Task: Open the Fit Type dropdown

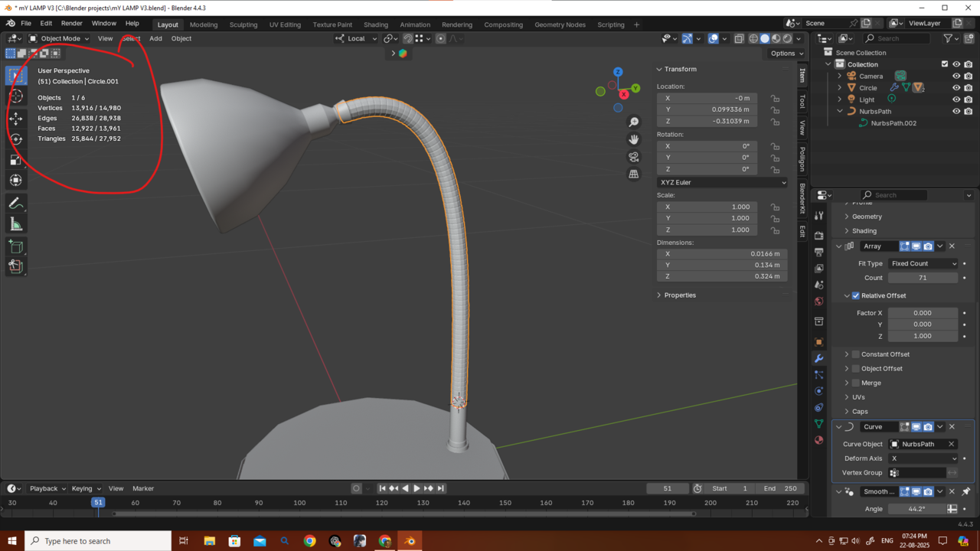Action: point(923,263)
